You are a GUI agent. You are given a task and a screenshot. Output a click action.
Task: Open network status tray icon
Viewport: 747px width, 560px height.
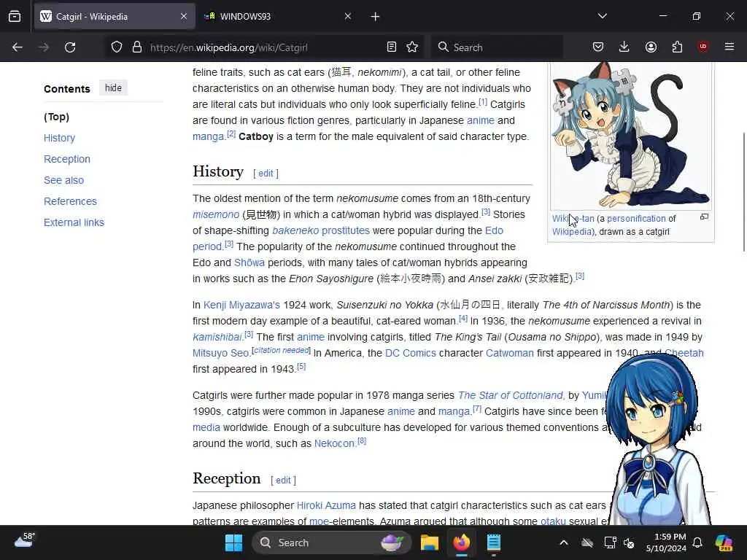coord(610,542)
